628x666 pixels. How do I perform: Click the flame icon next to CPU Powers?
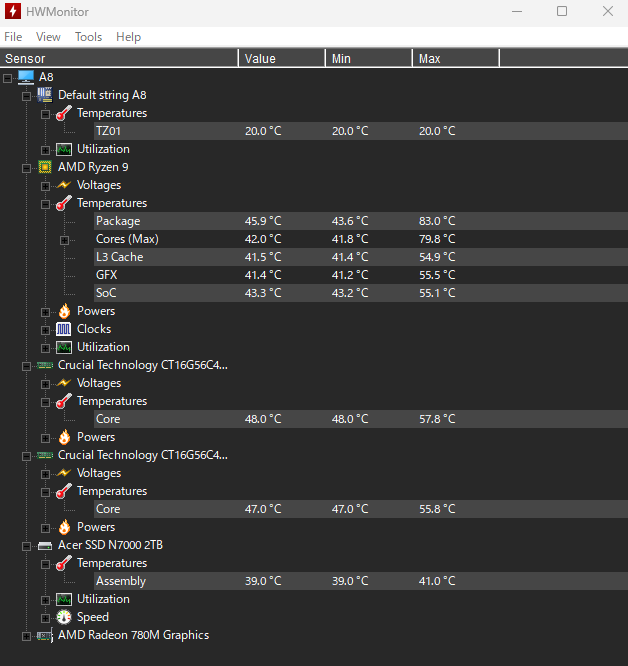[x=64, y=311]
